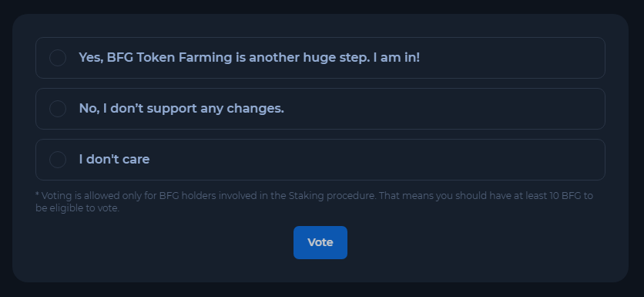Select the "No, I don't support" radio circle
The image size is (644, 297).
point(58,109)
